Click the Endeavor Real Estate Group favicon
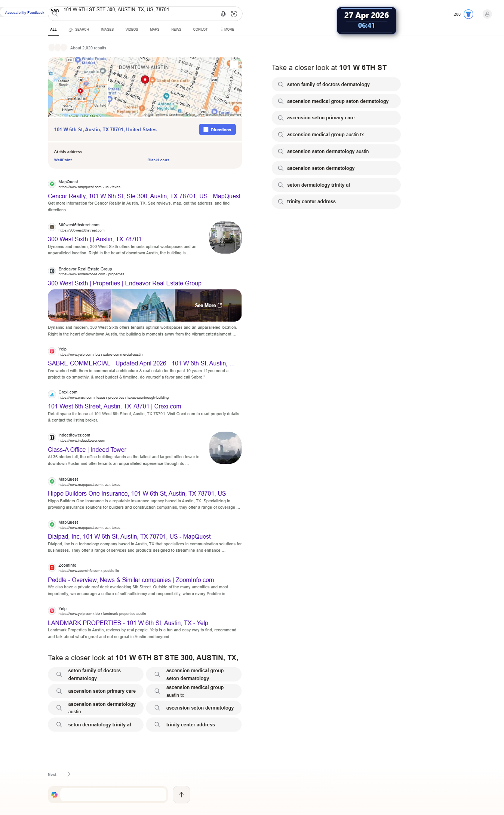The height and width of the screenshot is (815, 504). [x=52, y=271]
